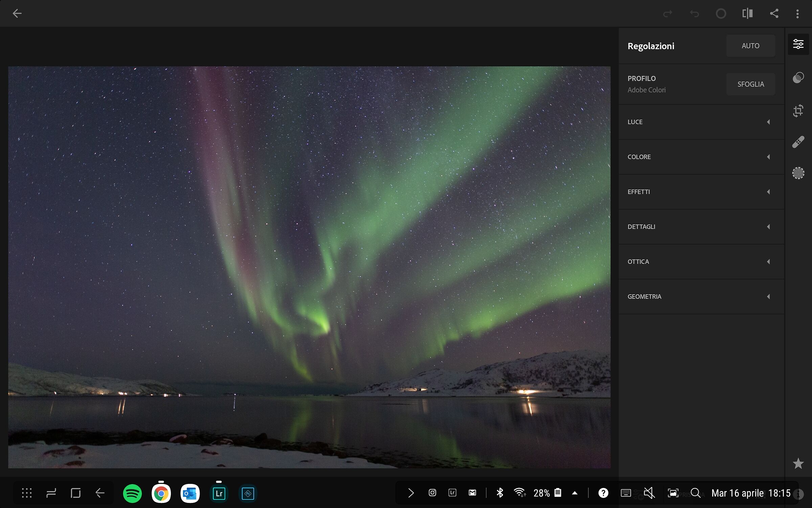812x508 pixels.
Task: Open the star rating icon
Action: (798, 463)
